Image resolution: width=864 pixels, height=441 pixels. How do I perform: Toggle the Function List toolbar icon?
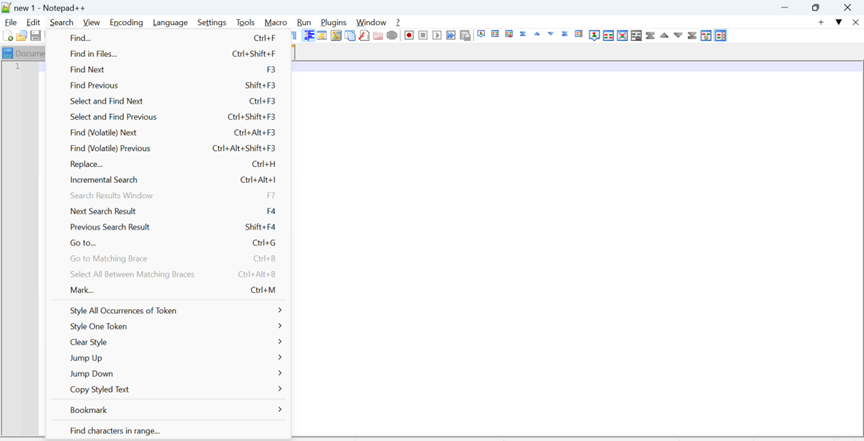(364, 36)
